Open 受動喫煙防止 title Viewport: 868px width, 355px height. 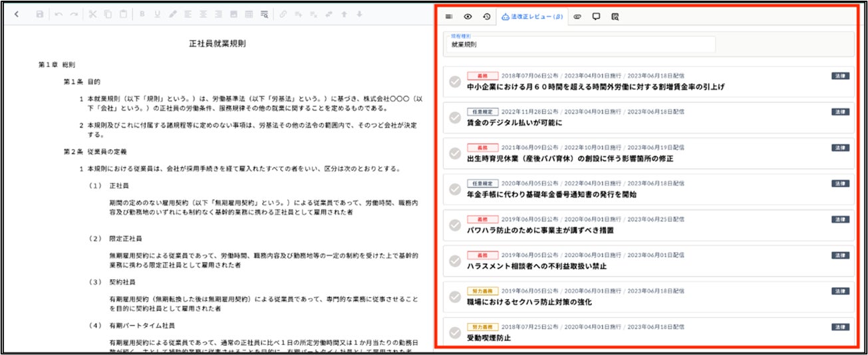(x=489, y=338)
